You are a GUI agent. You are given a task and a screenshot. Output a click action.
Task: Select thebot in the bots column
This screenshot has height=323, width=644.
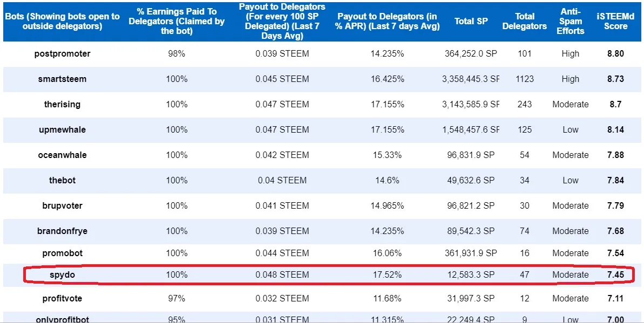click(x=63, y=180)
